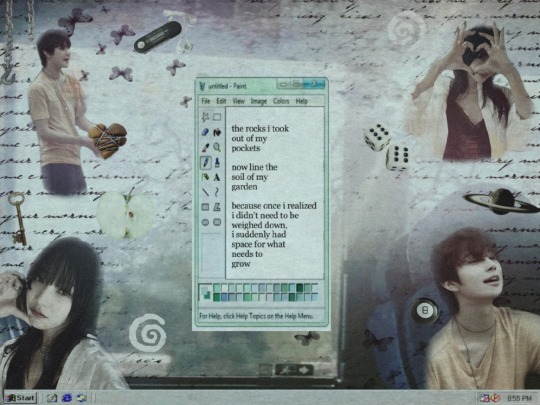Open the Help menu in Paint
This screenshot has height=405, width=540.
(301, 101)
